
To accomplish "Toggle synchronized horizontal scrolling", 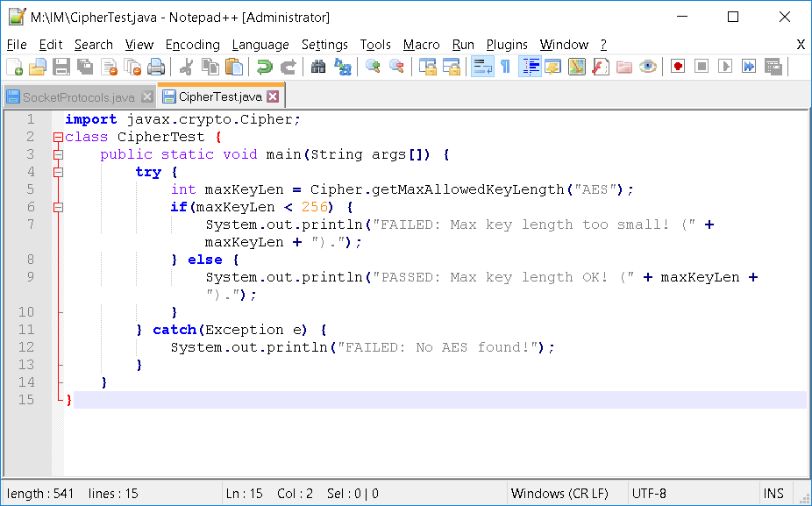I will (451, 67).
